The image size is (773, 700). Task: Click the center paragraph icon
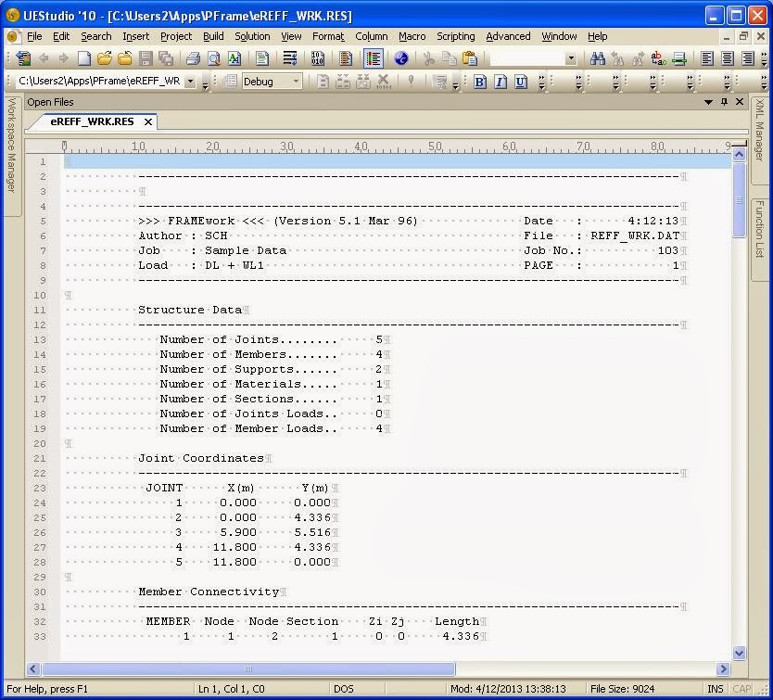pos(728,58)
